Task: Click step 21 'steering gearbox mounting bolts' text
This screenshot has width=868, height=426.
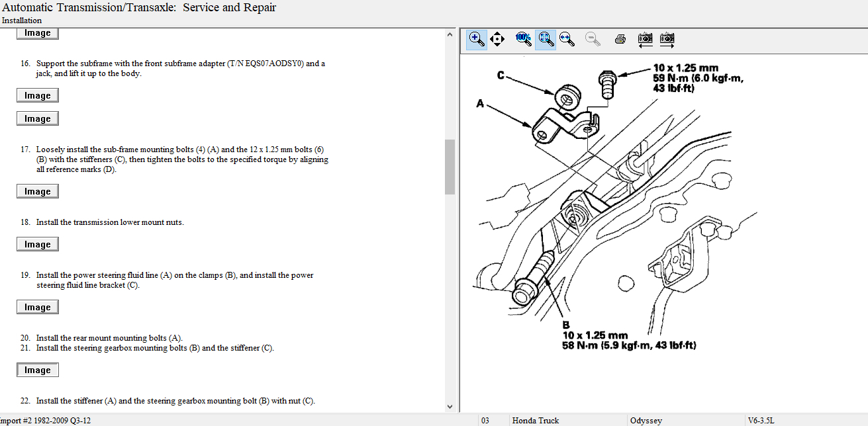Action: tap(155, 348)
